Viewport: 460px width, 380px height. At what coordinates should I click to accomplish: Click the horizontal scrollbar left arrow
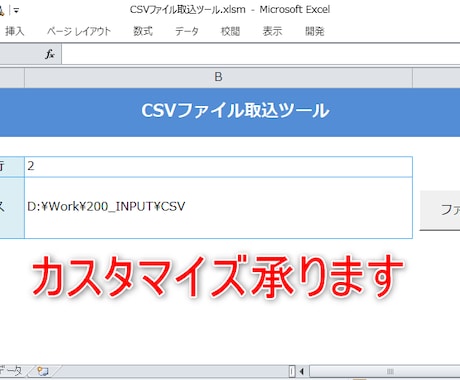(x=302, y=371)
